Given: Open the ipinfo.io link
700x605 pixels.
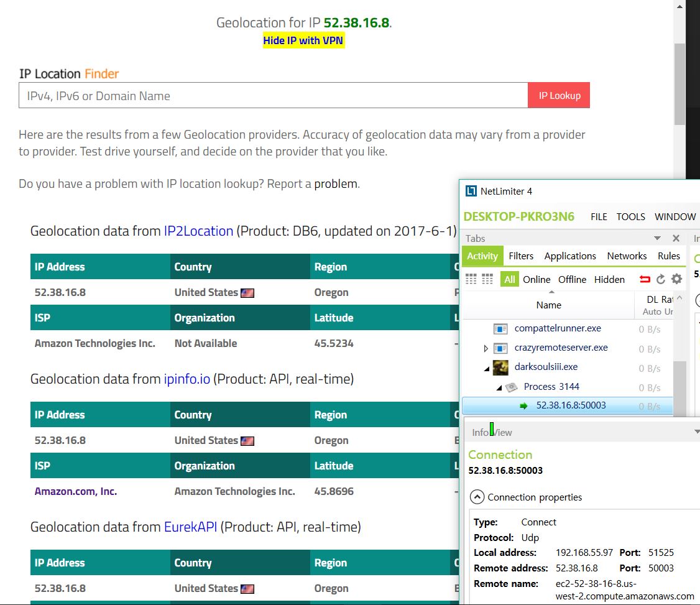Looking at the screenshot, I should click(x=187, y=379).
